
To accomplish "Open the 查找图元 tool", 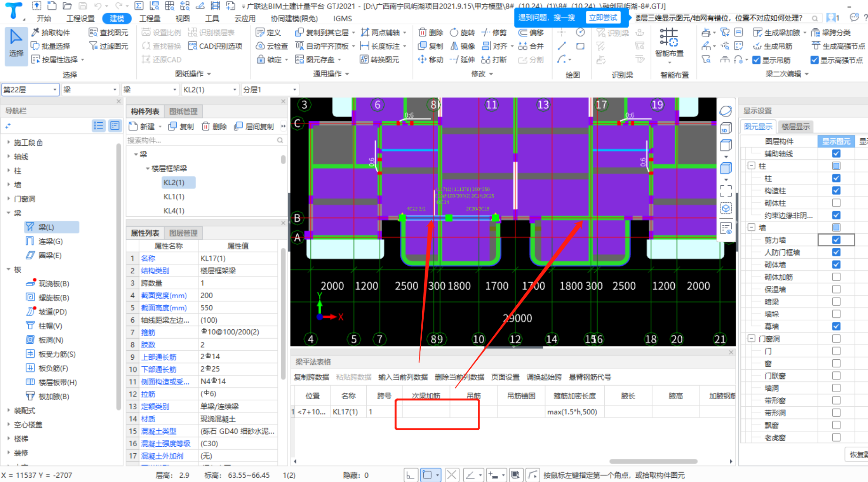I will click(x=109, y=32).
